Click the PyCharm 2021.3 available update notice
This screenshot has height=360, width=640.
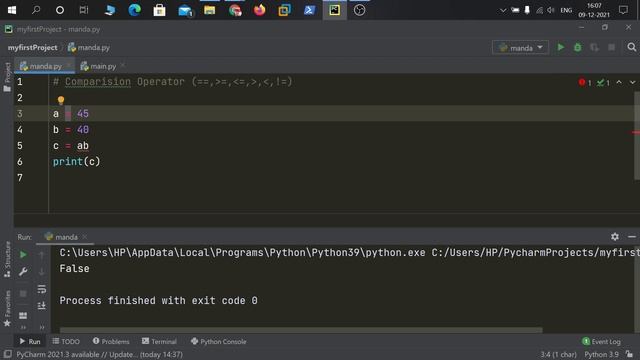coord(99,354)
